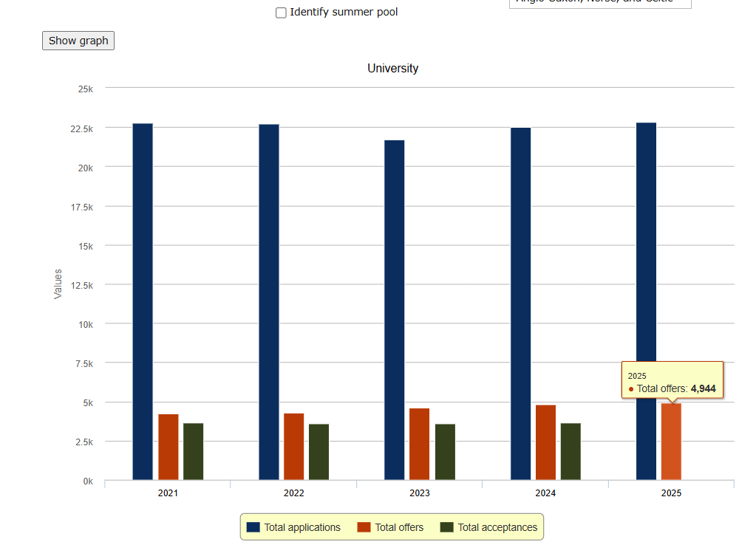Select the 2021 Total acceptances bar
The height and width of the screenshot is (559, 756).
point(194,451)
